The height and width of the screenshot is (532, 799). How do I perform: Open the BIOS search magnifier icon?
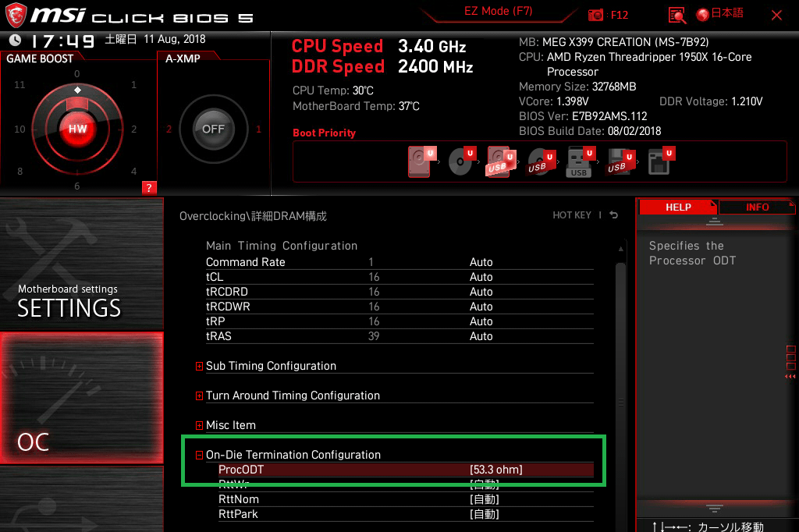coord(676,16)
